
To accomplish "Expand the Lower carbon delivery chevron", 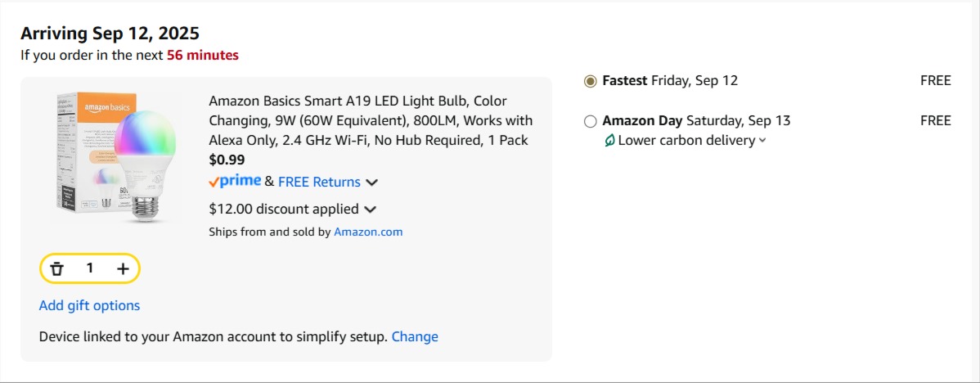I will click(x=762, y=141).
